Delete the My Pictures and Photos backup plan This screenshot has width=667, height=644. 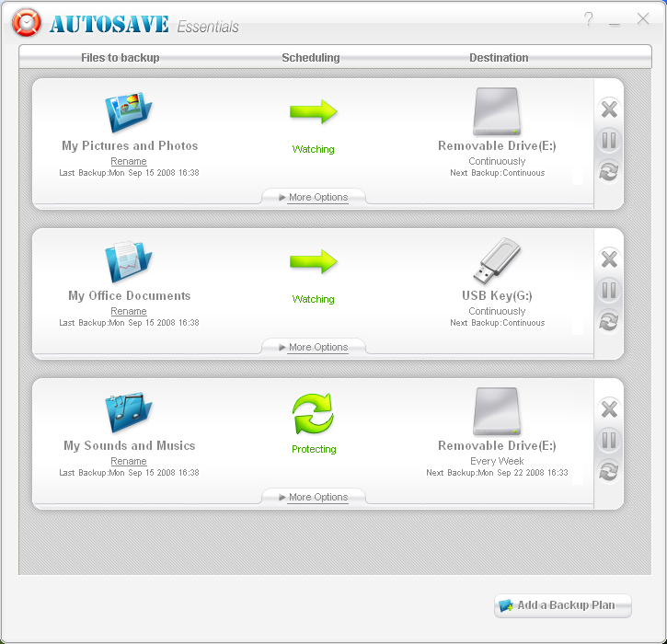tap(608, 110)
